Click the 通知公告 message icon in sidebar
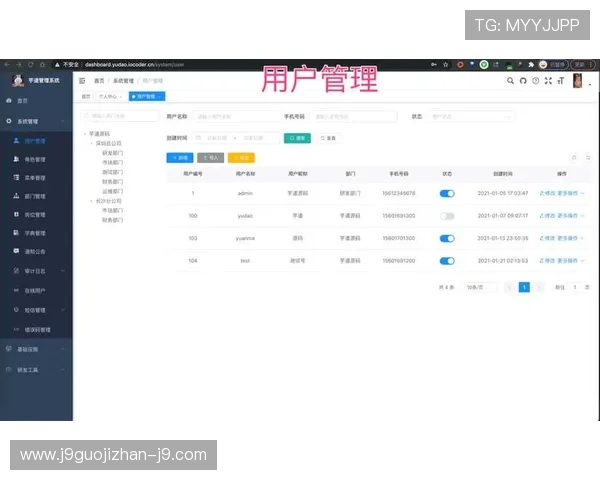Viewport: 600px width, 480px height. 16,251
